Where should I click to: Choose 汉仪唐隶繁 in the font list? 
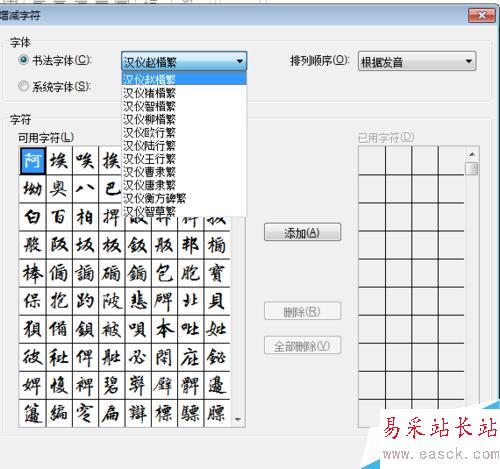tap(184, 185)
